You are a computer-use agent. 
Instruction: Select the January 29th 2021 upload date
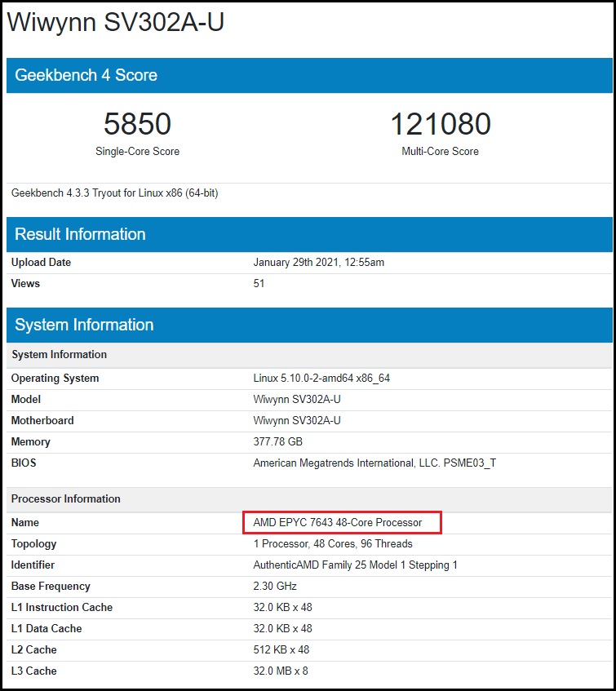click(x=318, y=262)
